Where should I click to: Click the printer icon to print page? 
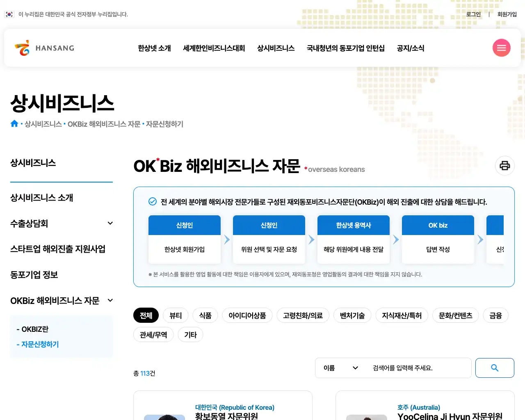(x=504, y=166)
